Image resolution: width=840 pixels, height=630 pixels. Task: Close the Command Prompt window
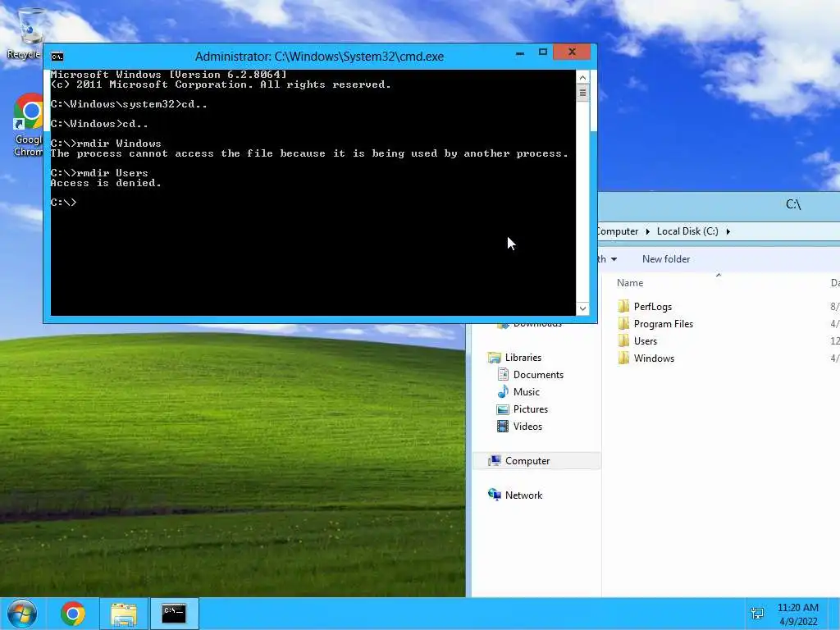point(572,52)
